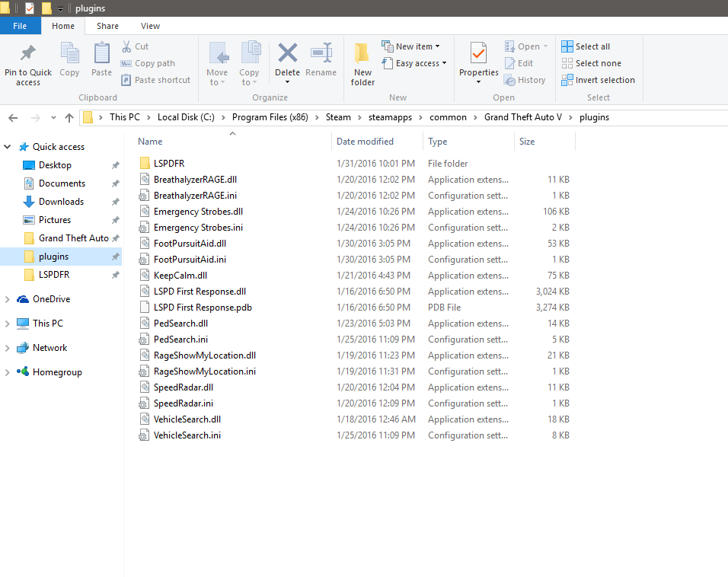728x577 pixels.
Task: Select the LSPDFR folder icon in file list
Action: coord(145,164)
